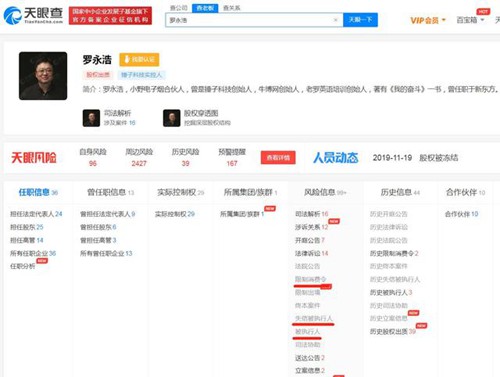500x377 pixels.
Task: Click the red official credit agency banner
Action: tap(110, 16)
